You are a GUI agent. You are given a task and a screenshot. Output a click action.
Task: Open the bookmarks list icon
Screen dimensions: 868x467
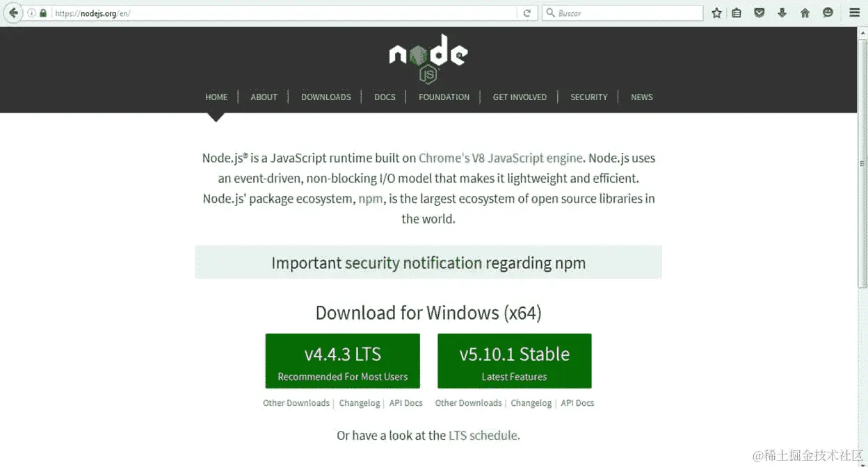737,12
